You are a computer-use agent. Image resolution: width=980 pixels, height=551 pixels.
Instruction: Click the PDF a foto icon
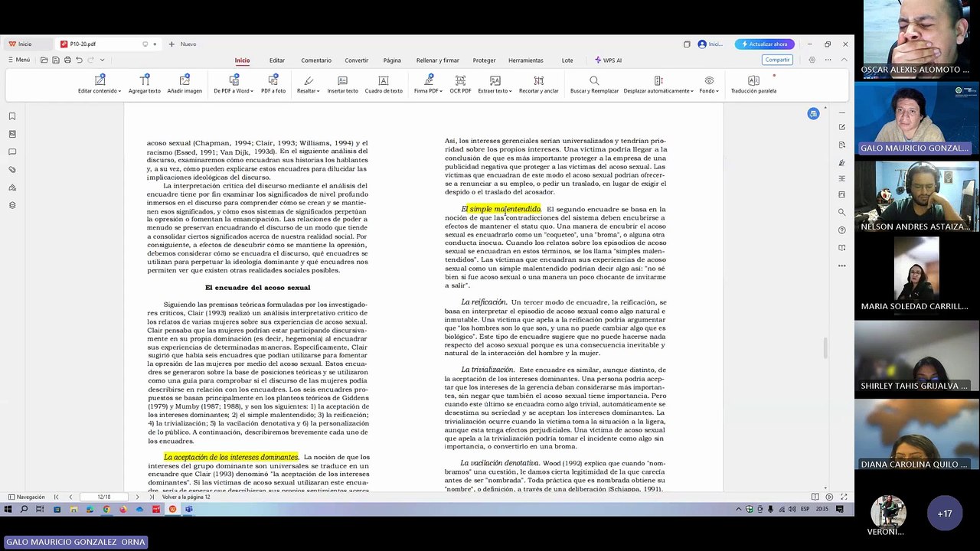[273, 84]
